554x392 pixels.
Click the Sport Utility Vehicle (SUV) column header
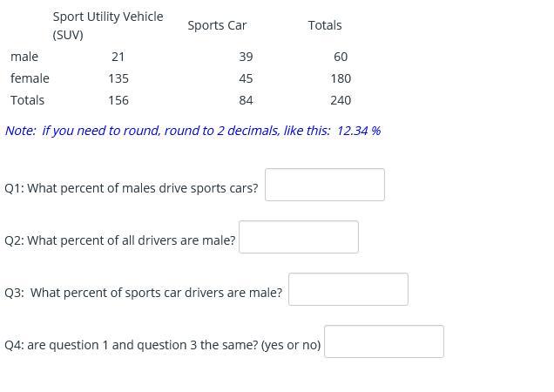[x=107, y=25]
